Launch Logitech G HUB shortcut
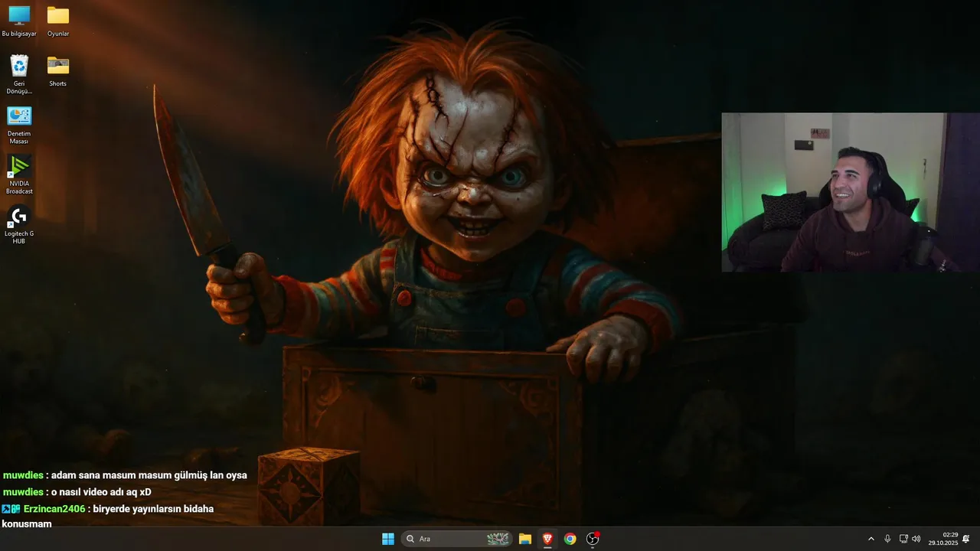Viewport: 980px width, 551px height. pos(19,225)
